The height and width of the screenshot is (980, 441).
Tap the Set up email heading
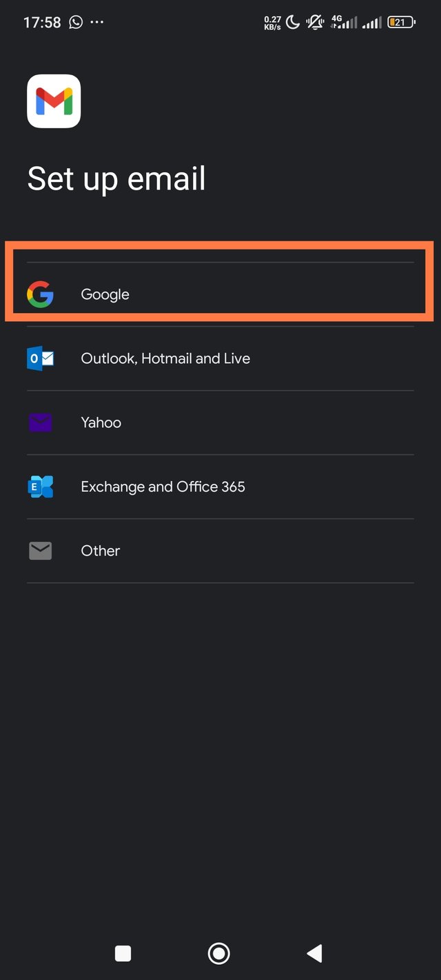[x=116, y=178]
